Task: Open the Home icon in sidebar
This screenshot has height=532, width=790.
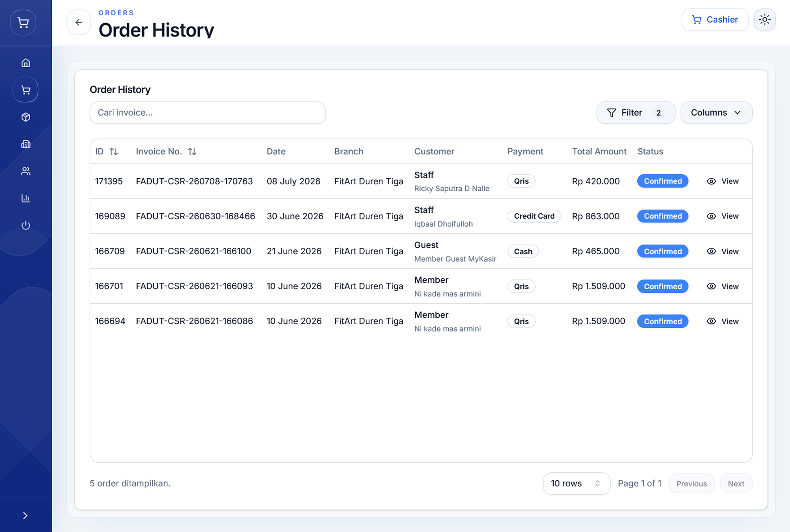Action: point(26,63)
